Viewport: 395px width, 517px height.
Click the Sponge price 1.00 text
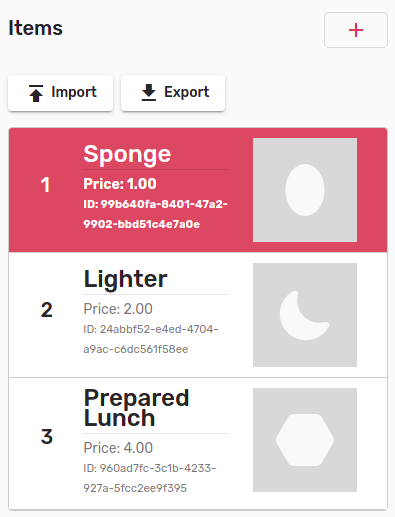[x=120, y=184]
